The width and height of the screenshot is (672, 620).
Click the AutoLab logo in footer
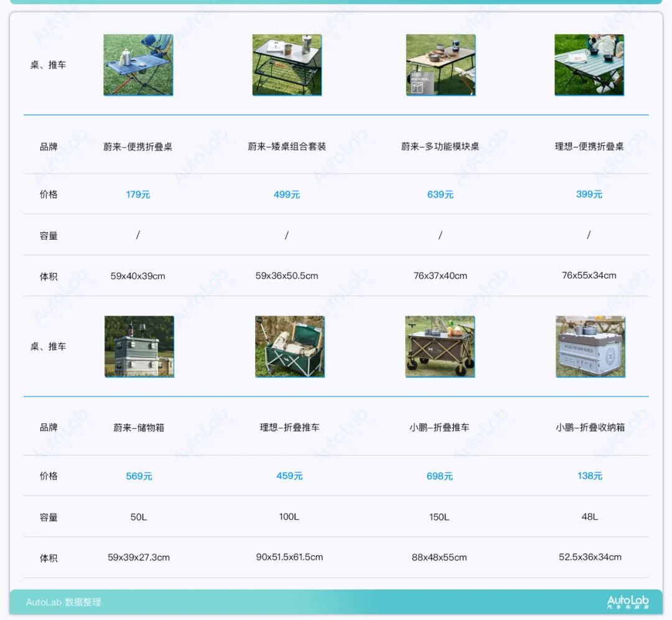(x=628, y=601)
